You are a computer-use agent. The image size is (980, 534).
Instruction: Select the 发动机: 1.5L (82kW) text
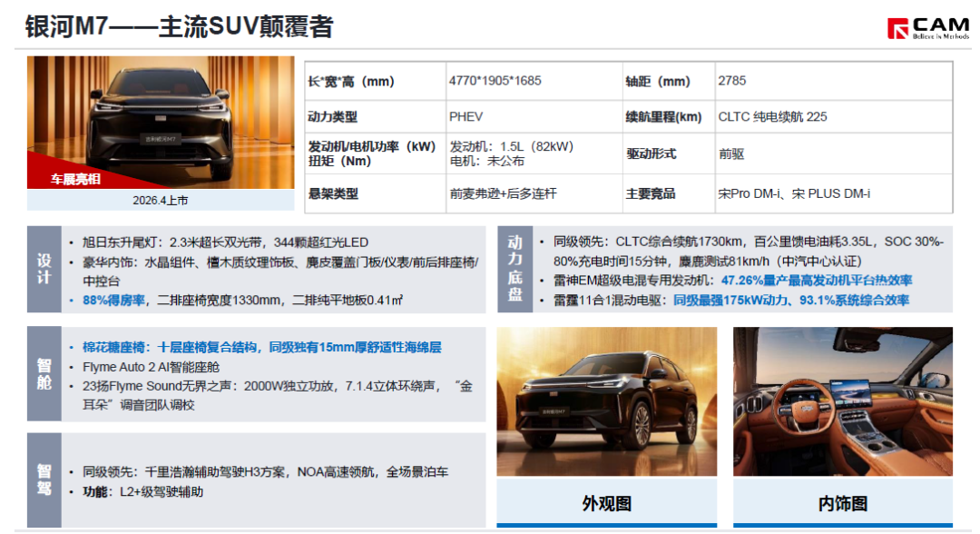[x=511, y=146]
